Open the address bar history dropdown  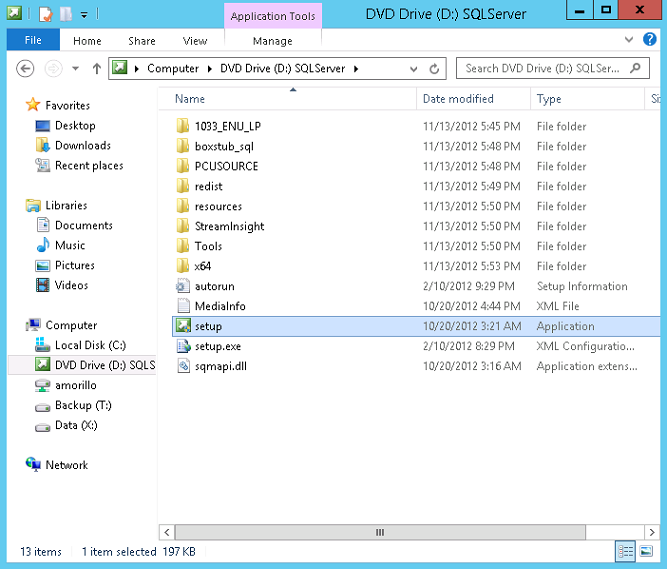click(413, 69)
